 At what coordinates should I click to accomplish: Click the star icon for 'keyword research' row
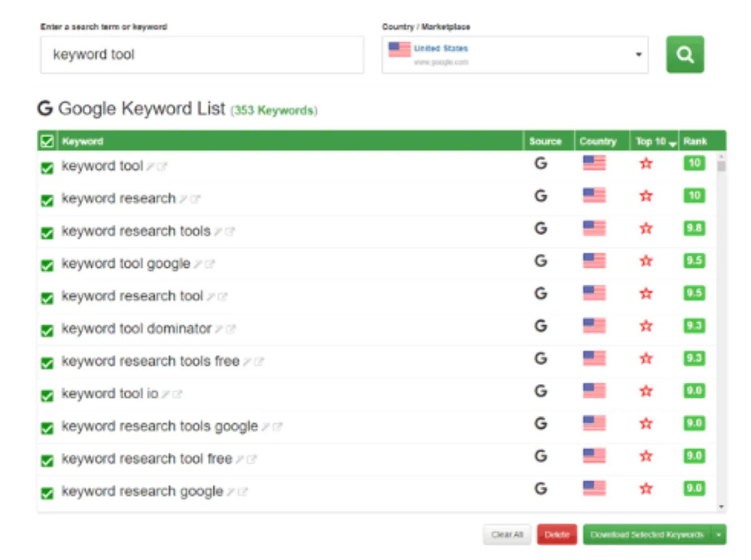coord(646,196)
